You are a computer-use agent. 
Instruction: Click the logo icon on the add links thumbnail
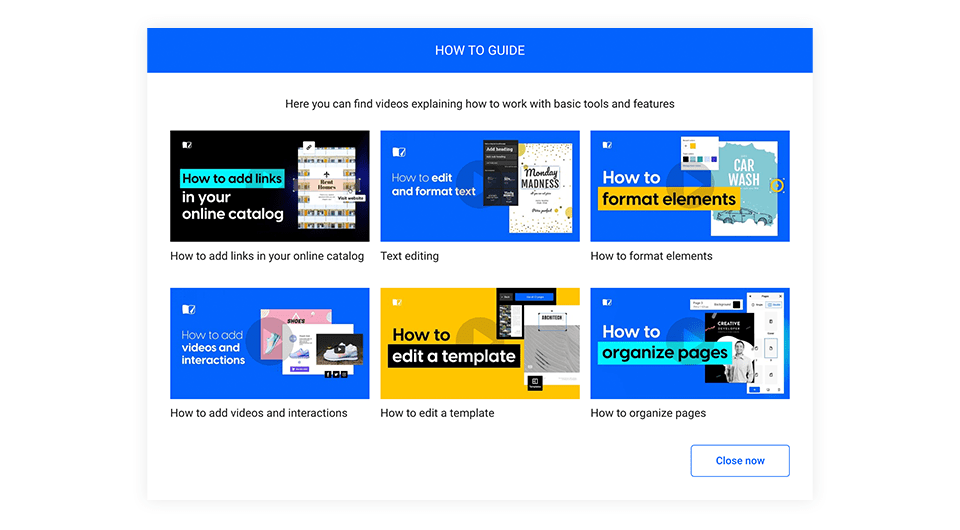[x=187, y=145]
